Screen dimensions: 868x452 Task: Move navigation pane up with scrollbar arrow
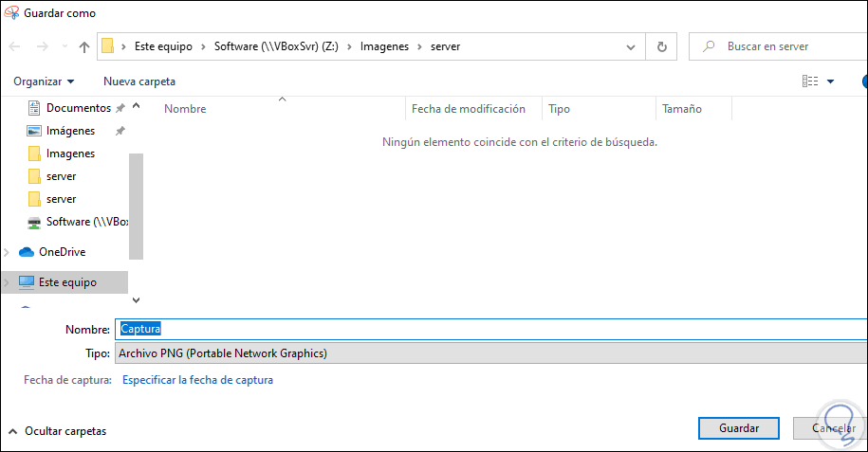[137, 106]
